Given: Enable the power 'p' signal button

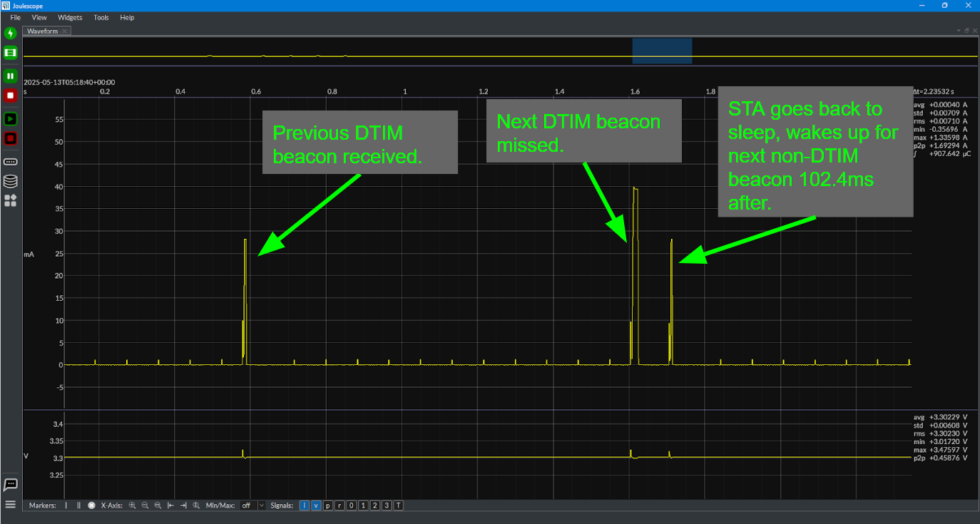Looking at the screenshot, I should point(328,505).
